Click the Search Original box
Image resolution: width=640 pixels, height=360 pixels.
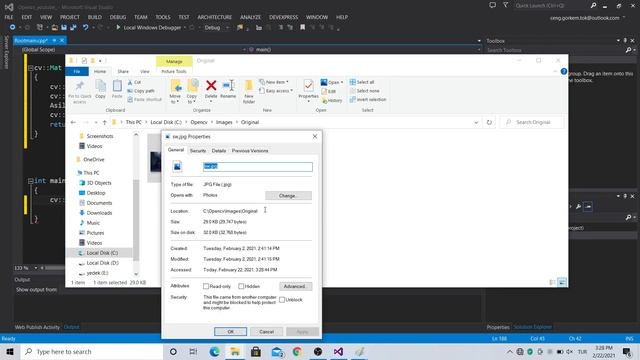click(x=532, y=122)
